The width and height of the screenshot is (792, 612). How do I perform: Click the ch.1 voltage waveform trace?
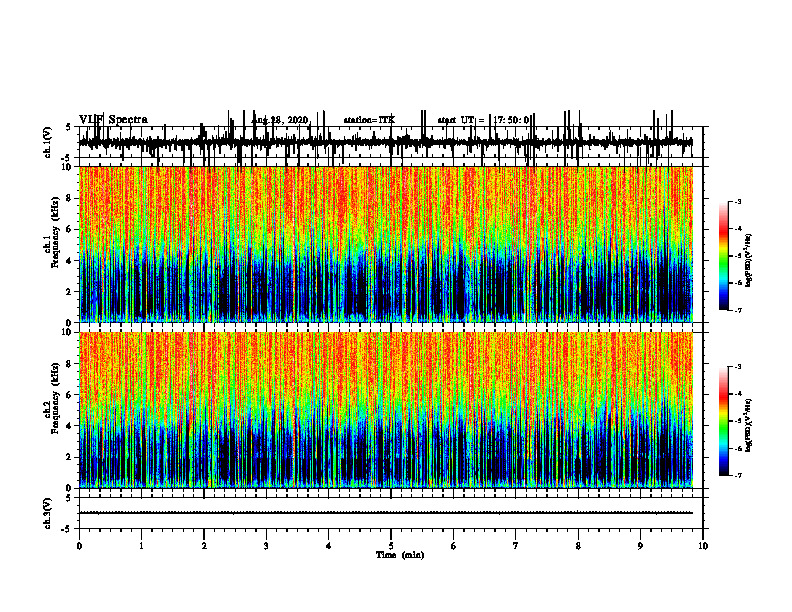point(385,142)
